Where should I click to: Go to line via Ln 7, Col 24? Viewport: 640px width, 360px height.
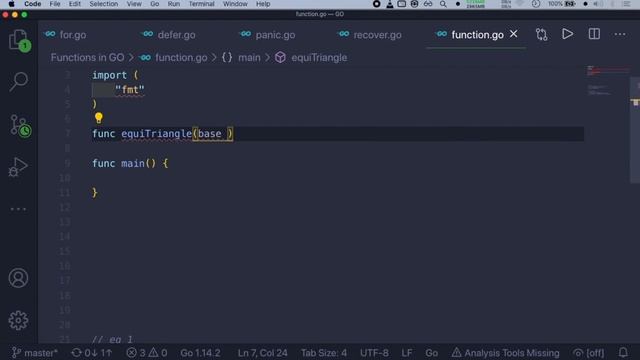[262, 353]
